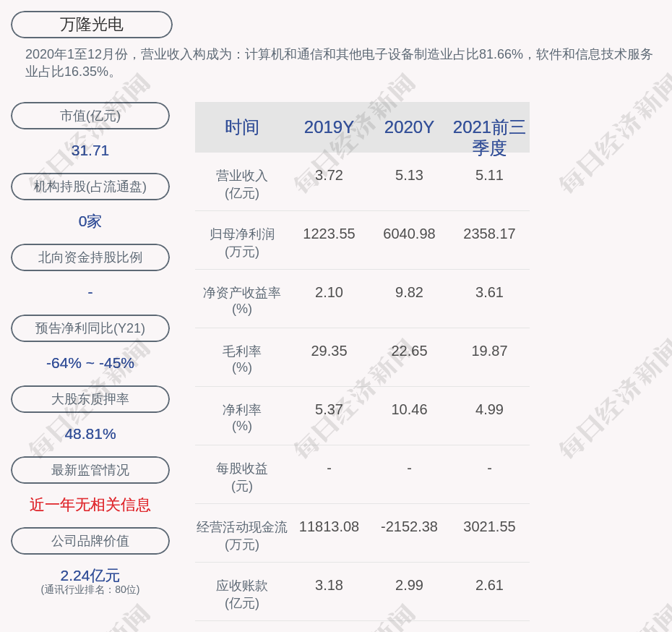672x632 pixels.
Task: Click the red text 近一年无相关信息
Action: click(x=90, y=505)
